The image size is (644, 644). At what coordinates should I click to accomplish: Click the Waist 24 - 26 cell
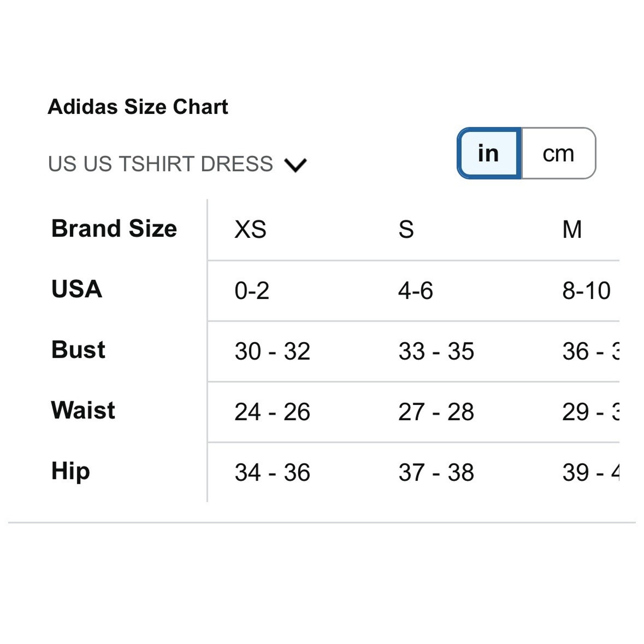[272, 412]
